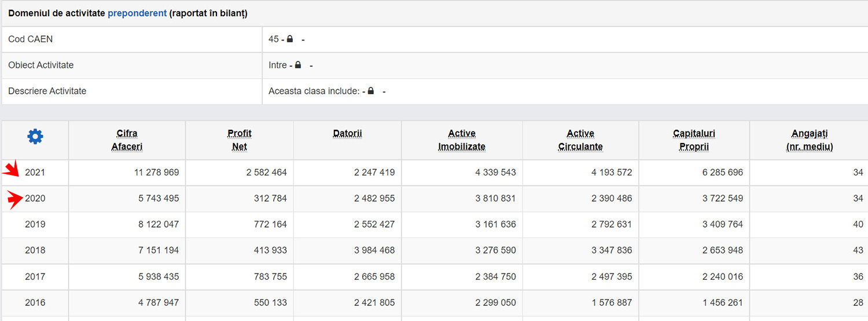Click the lock icon in Descriere Activitate row
Viewport: 868px width, 321px height.
[x=371, y=91]
